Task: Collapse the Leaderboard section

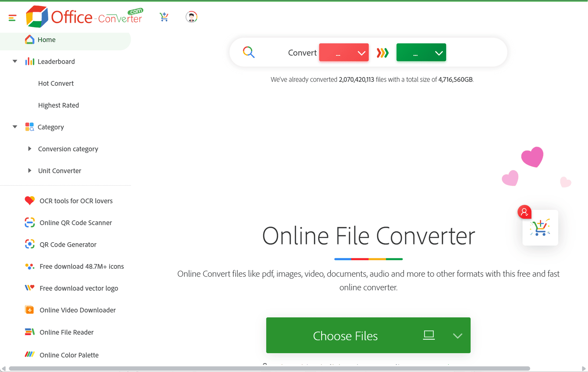Action: pos(15,61)
